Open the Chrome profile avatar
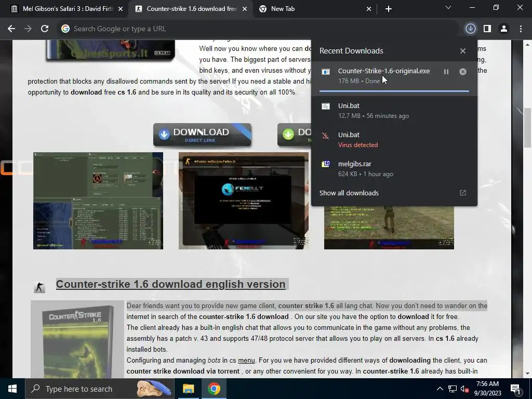The height and width of the screenshot is (399, 532). [504, 29]
